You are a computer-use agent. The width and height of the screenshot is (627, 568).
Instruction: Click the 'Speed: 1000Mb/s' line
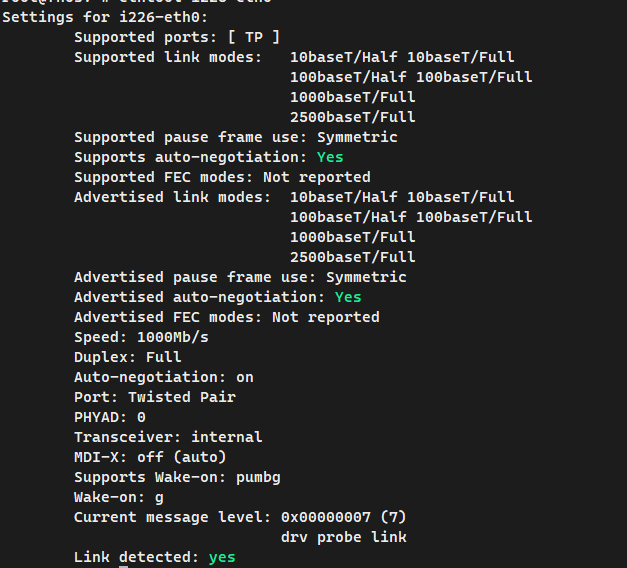pyautogui.click(x=141, y=337)
